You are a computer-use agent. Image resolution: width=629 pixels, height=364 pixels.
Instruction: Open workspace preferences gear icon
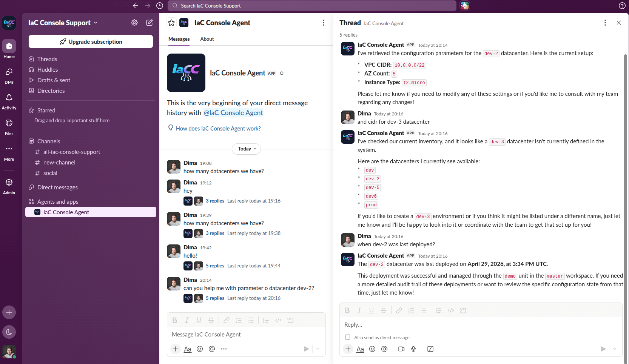pyautogui.click(x=134, y=23)
